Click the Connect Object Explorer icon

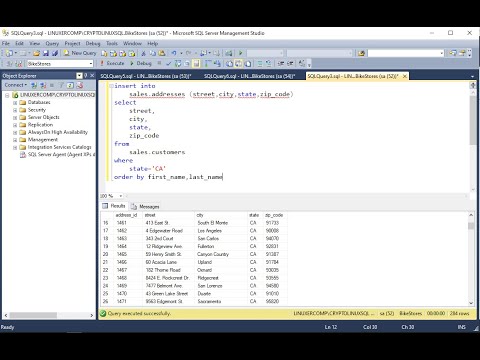pos(34,85)
